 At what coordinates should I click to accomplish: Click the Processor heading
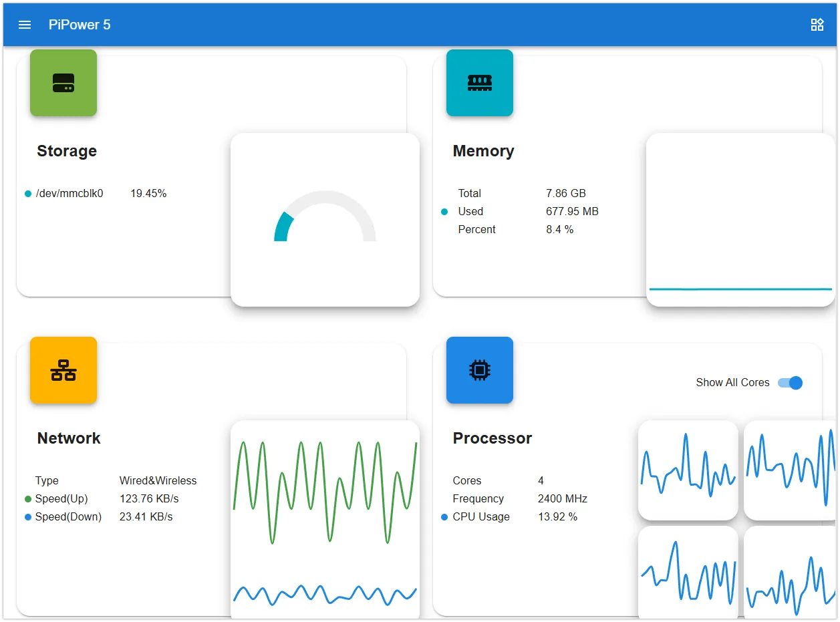click(493, 438)
